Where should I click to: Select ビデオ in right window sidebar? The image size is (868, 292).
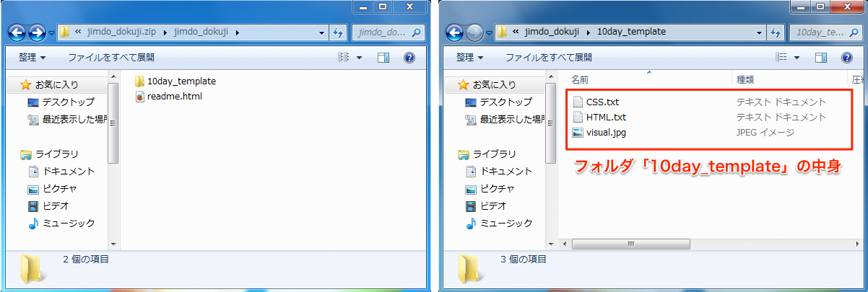click(487, 206)
